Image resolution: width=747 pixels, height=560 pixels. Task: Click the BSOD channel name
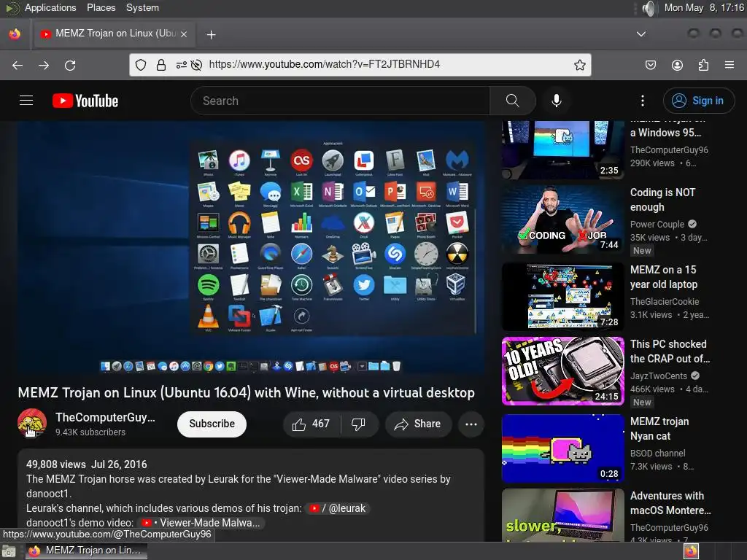tap(657, 453)
